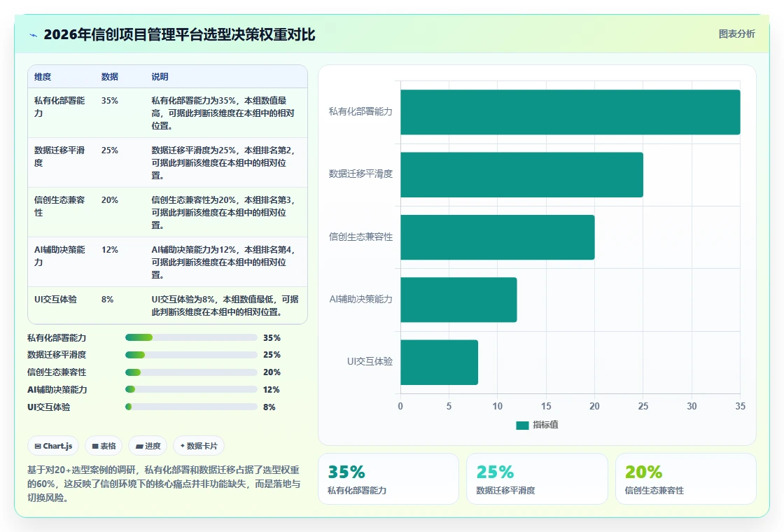Click the x-axis tick value 30
Viewport: 784px width, 532px height.
(x=692, y=406)
